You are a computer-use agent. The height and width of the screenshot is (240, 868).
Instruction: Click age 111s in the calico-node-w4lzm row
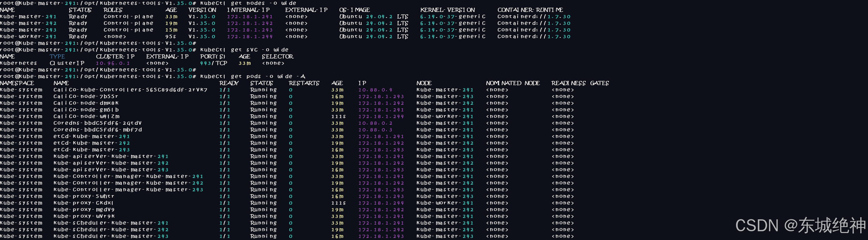(338, 117)
